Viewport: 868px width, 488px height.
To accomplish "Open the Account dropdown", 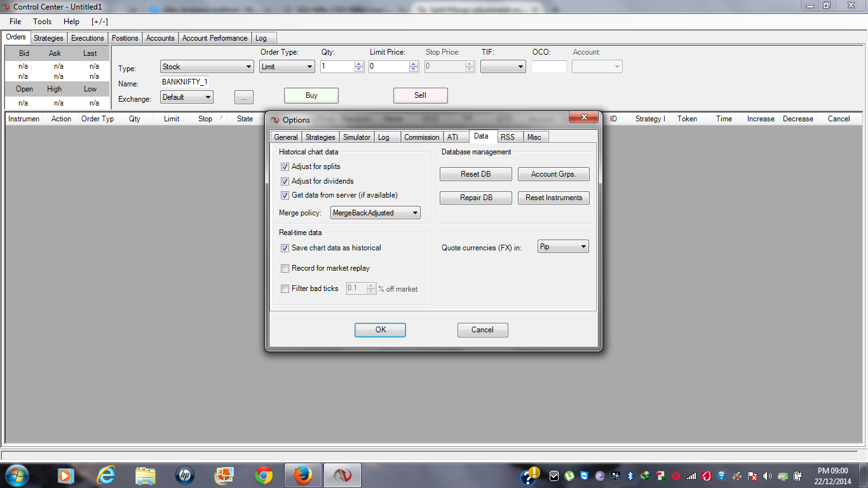I will (x=597, y=67).
